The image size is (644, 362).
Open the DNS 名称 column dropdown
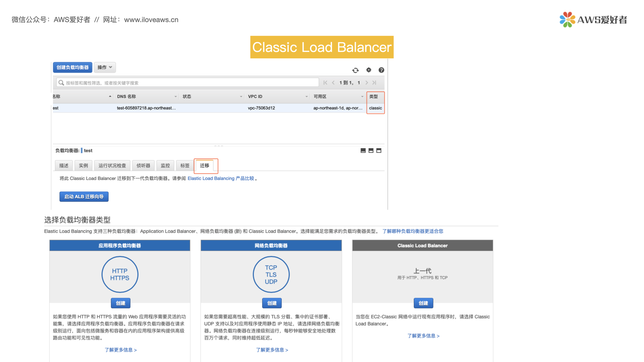click(175, 97)
